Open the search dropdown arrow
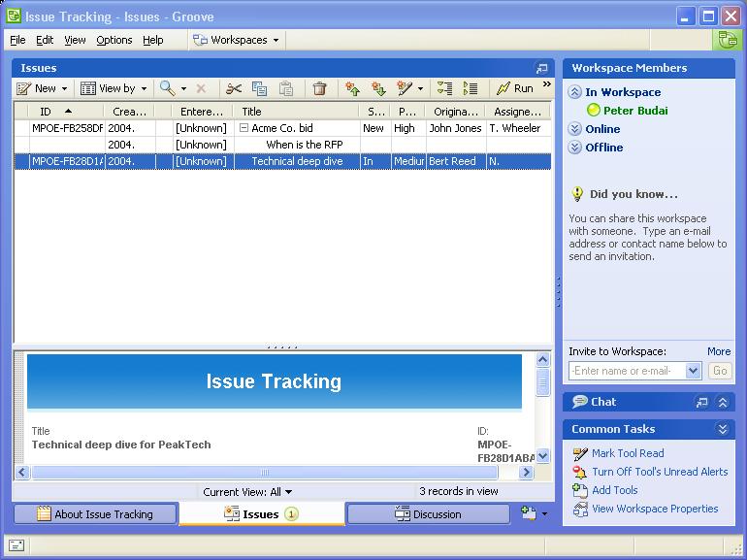 (183, 89)
